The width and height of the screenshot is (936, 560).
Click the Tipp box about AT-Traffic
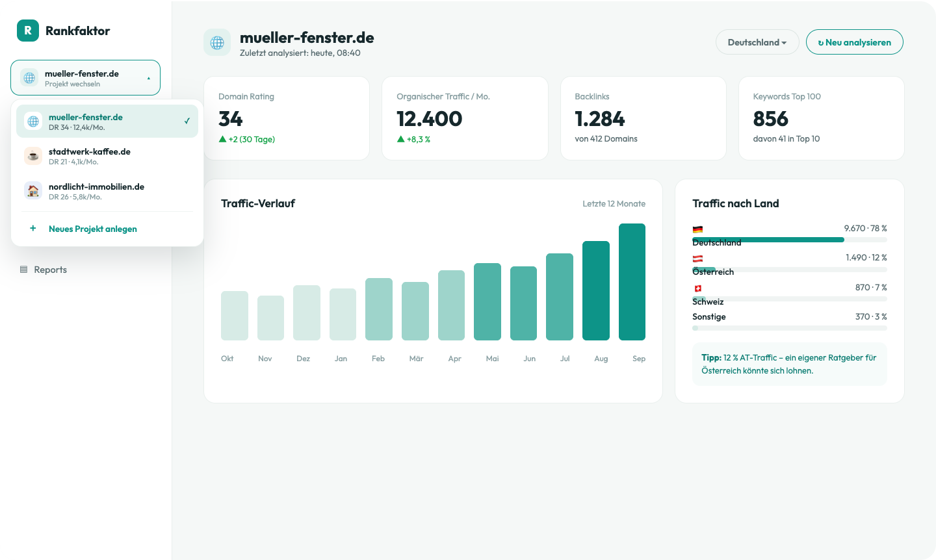coord(790,364)
